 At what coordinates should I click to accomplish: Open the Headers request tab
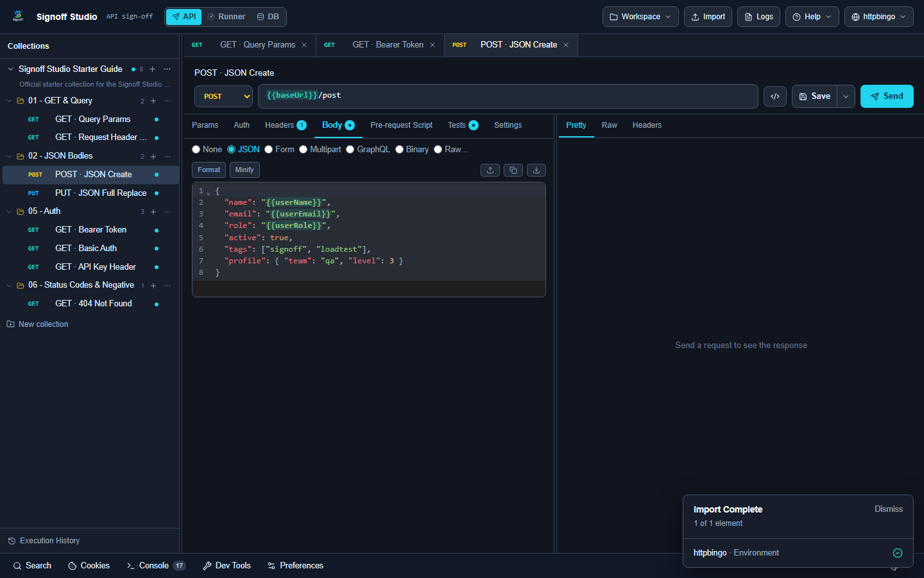click(x=286, y=125)
